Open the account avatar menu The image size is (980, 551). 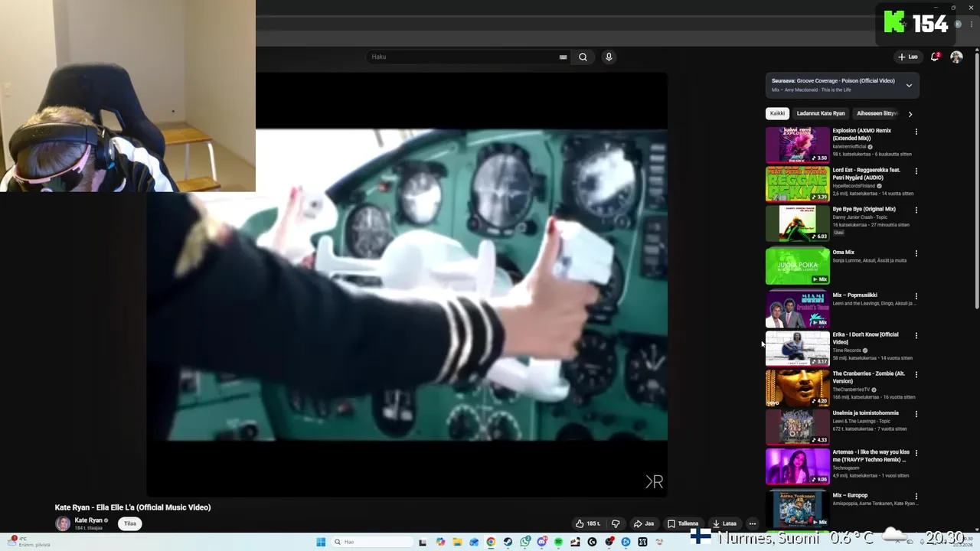click(956, 57)
